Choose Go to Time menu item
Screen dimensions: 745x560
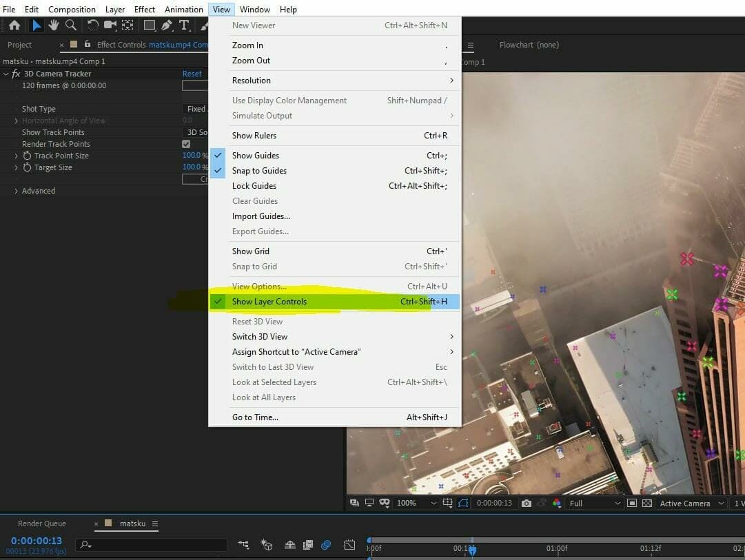(x=334, y=417)
